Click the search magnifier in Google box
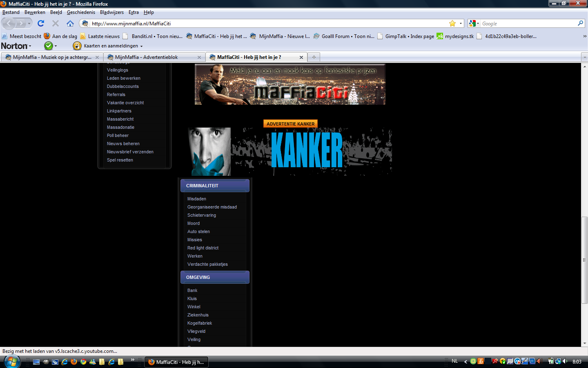The height and width of the screenshot is (368, 588). pos(580,23)
